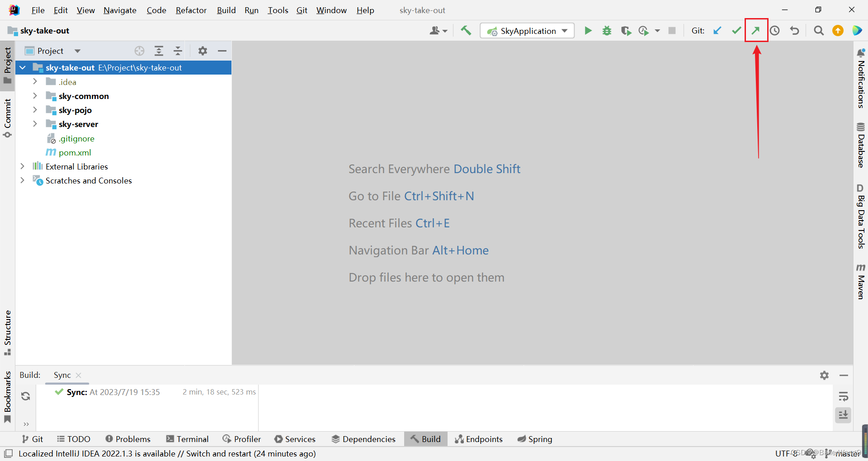The height and width of the screenshot is (461, 868).
Task: Toggle the Database tool window
Action: 861,145
